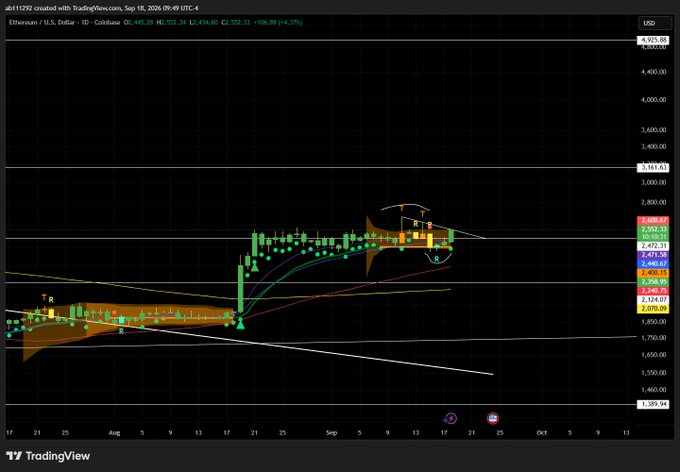Image resolution: width=680 pixels, height=472 pixels.
Task: Click the 1,750.00 price axis label
Action: tap(654, 338)
